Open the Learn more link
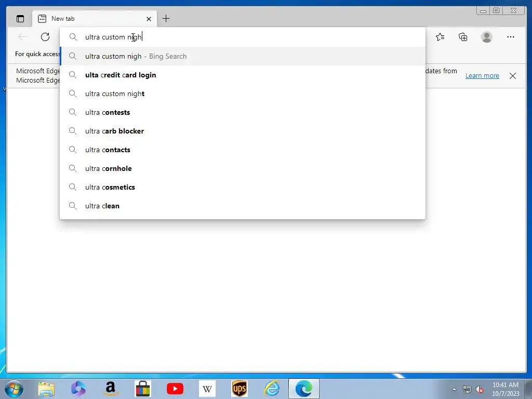Viewport: 532px width, 399px height. point(482,76)
